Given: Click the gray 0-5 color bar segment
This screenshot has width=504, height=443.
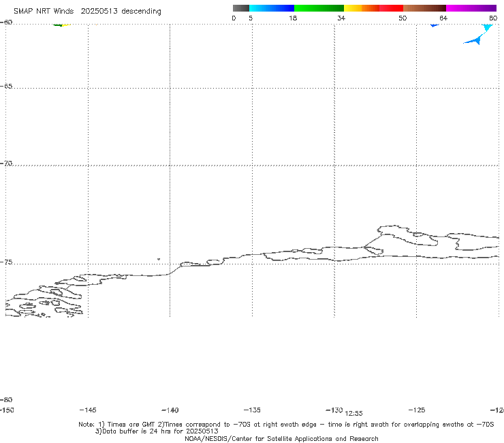Looking at the screenshot, I should pyautogui.click(x=241, y=8).
